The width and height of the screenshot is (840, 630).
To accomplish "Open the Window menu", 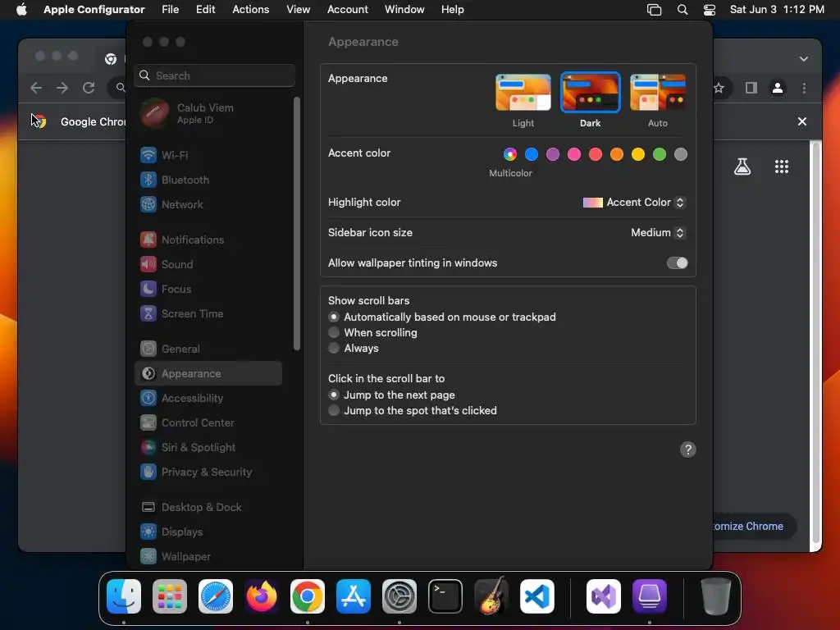I will [404, 10].
